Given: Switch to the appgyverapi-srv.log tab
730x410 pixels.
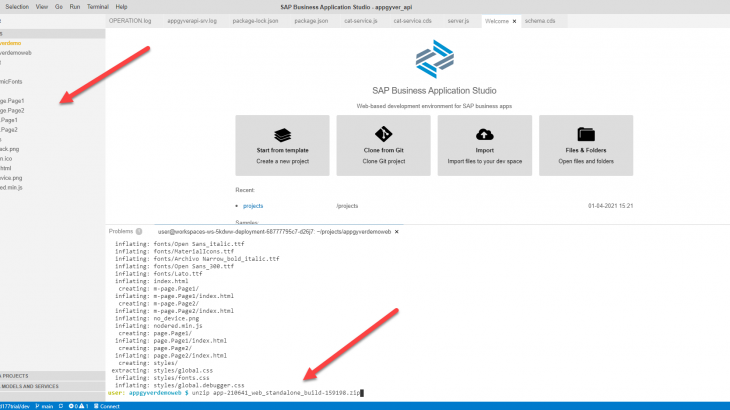Looking at the screenshot, I should pos(192,21).
